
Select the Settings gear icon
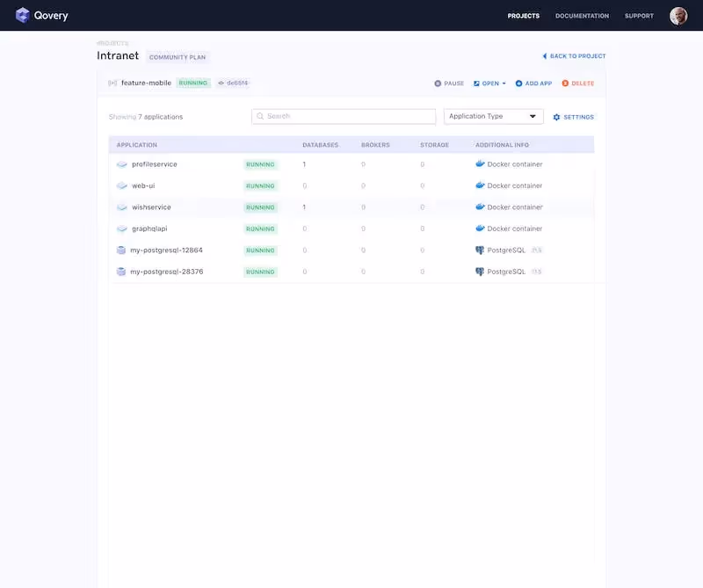pos(557,116)
